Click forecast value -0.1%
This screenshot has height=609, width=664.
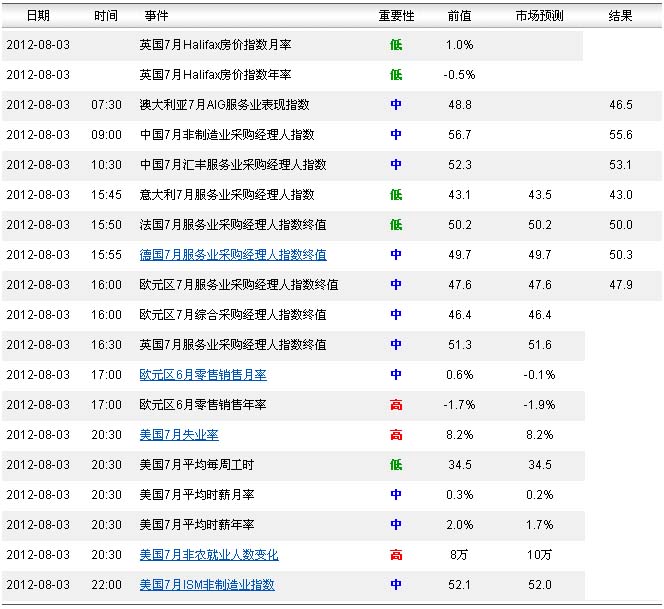(539, 375)
